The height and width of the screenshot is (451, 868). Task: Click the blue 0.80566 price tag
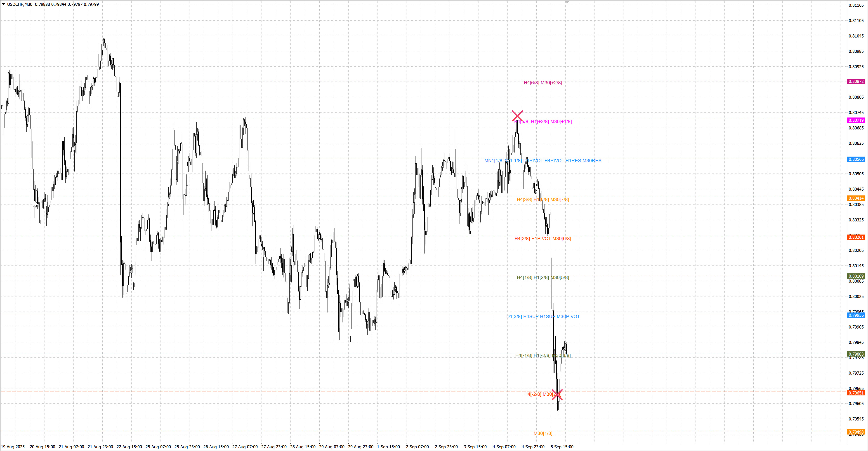(x=856, y=159)
